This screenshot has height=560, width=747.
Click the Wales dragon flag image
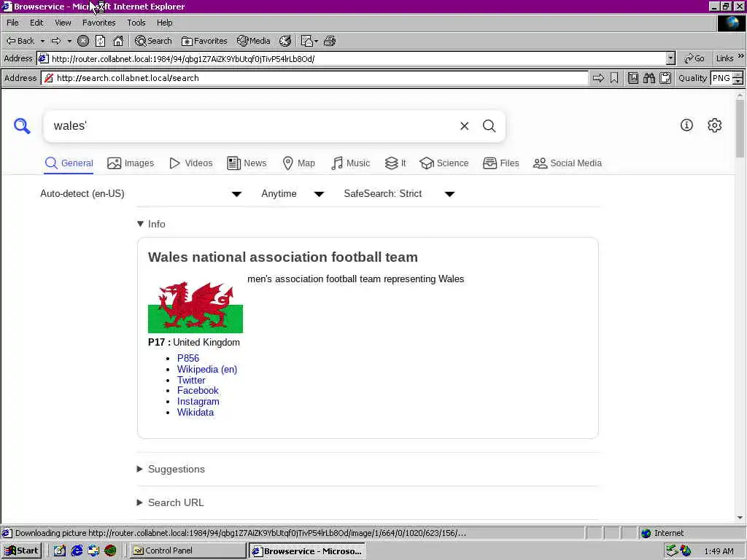[x=196, y=307]
